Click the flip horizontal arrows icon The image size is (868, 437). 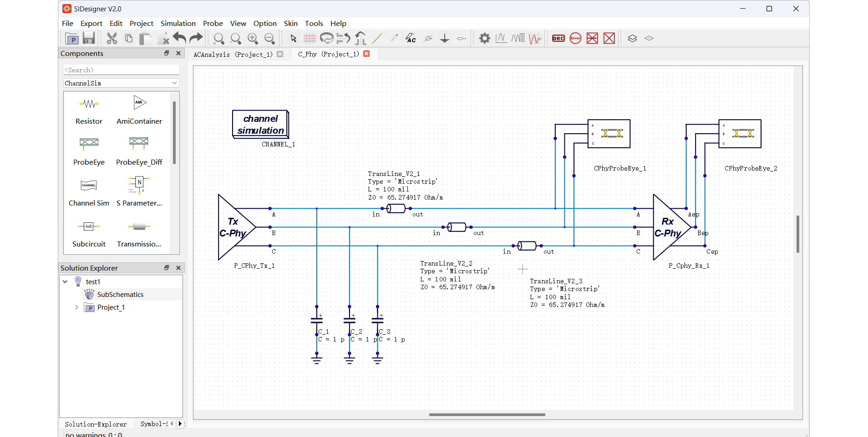click(x=344, y=39)
